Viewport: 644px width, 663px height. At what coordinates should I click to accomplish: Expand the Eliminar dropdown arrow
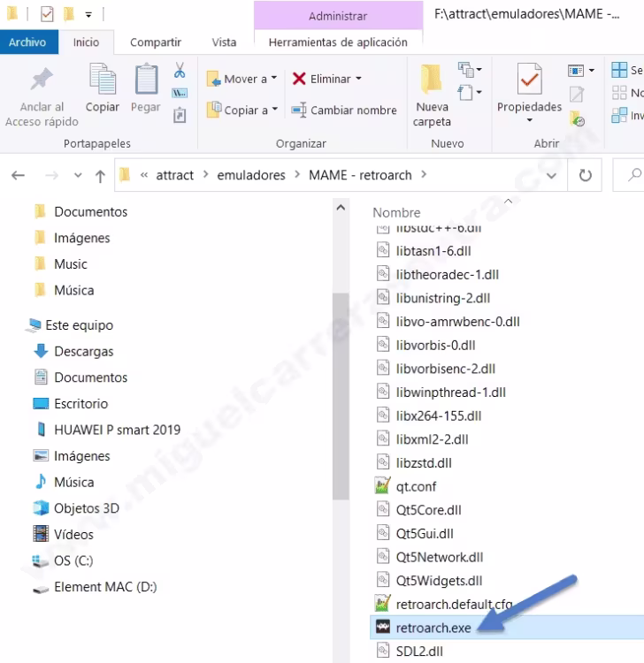[359, 78]
